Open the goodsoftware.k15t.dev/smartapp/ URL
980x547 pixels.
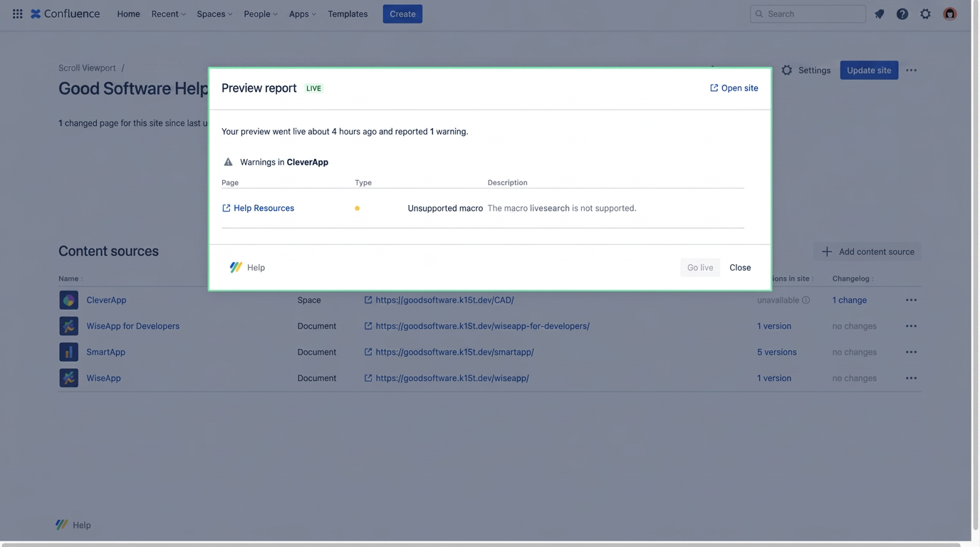pyautogui.click(x=454, y=352)
